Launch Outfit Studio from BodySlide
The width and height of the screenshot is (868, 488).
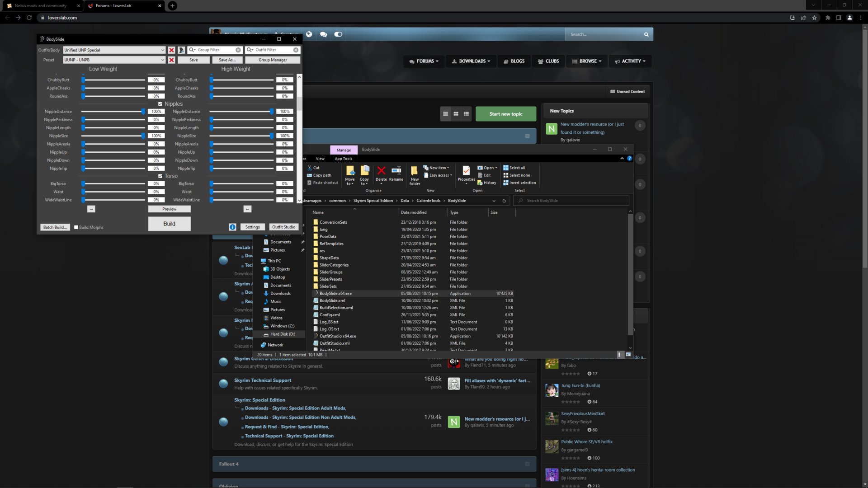coord(284,227)
